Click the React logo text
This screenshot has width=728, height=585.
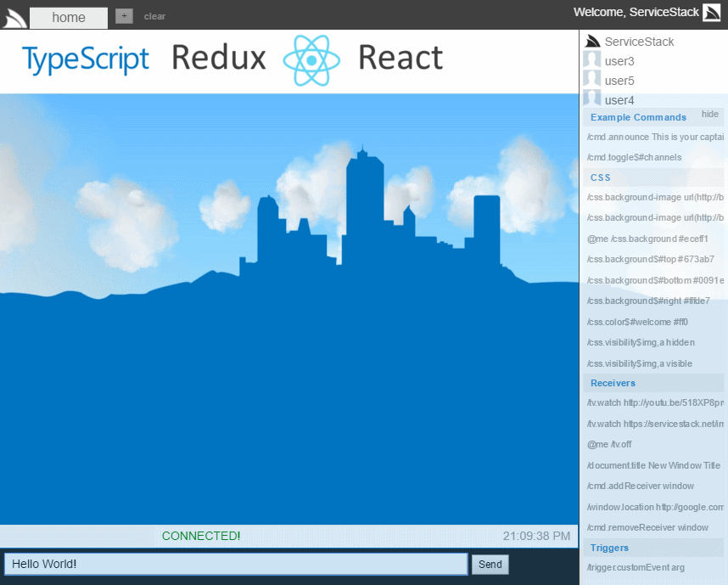click(400, 58)
